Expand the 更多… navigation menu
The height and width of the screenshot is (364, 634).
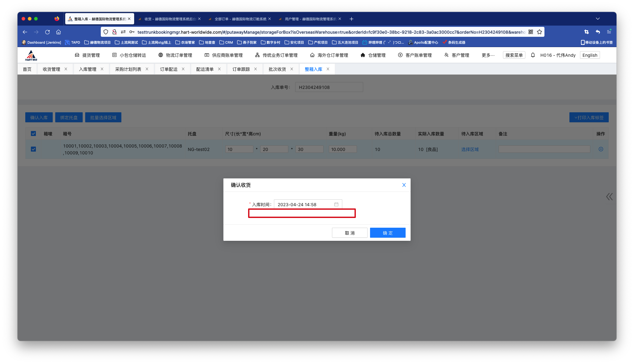pyautogui.click(x=488, y=55)
